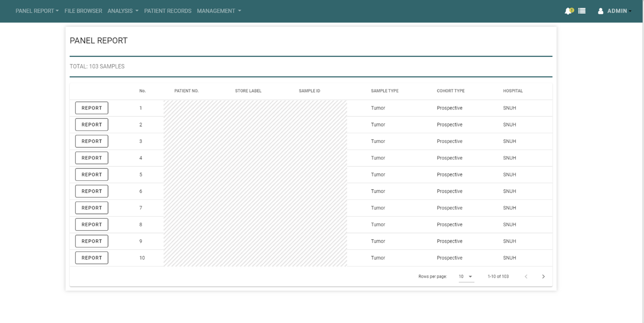
Task: Go to previous page of samples
Action: pyautogui.click(x=526, y=277)
